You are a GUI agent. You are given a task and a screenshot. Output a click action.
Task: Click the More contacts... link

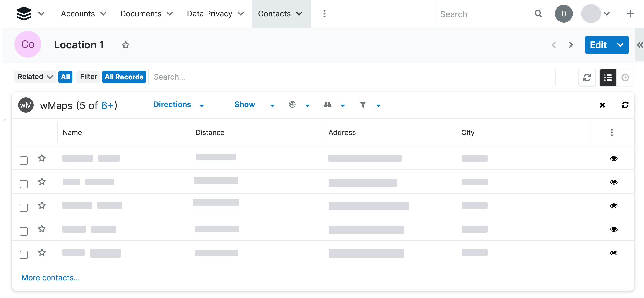click(x=51, y=278)
